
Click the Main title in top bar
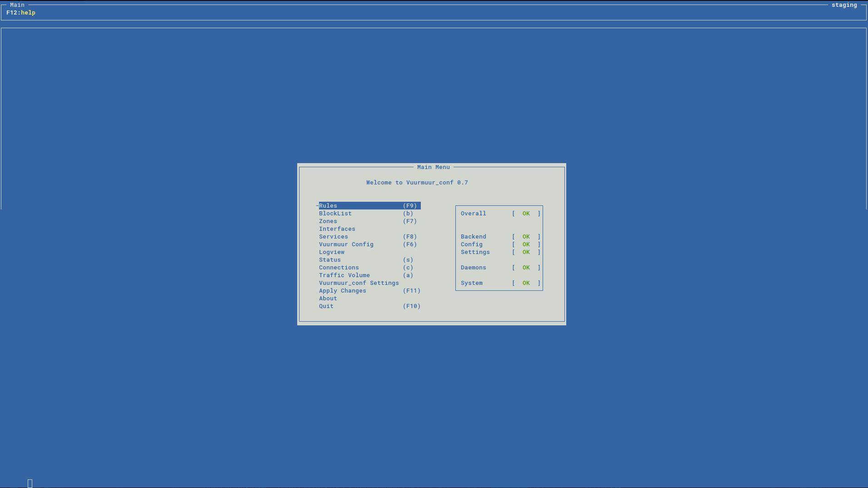(17, 5)
